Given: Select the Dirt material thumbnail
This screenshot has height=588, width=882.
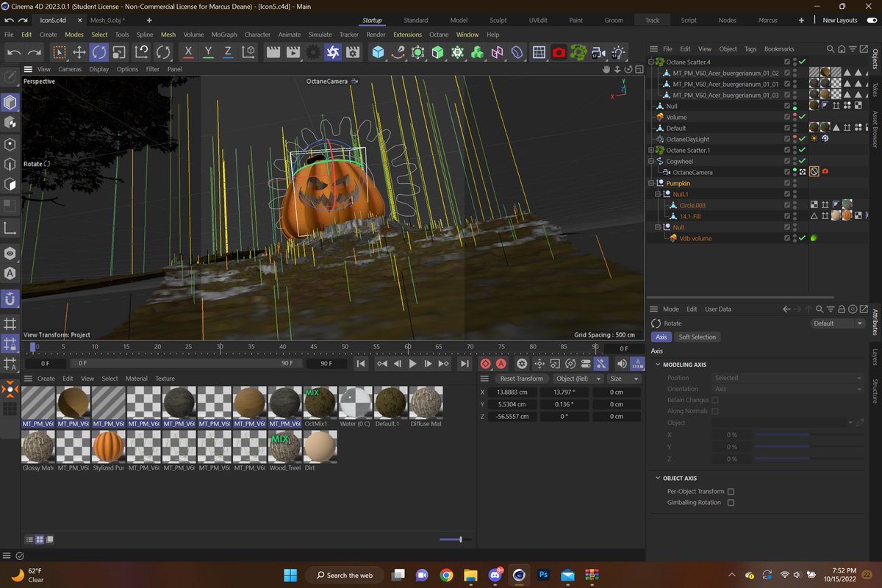Looking at the screenshot, I should (x=320, y=447).
